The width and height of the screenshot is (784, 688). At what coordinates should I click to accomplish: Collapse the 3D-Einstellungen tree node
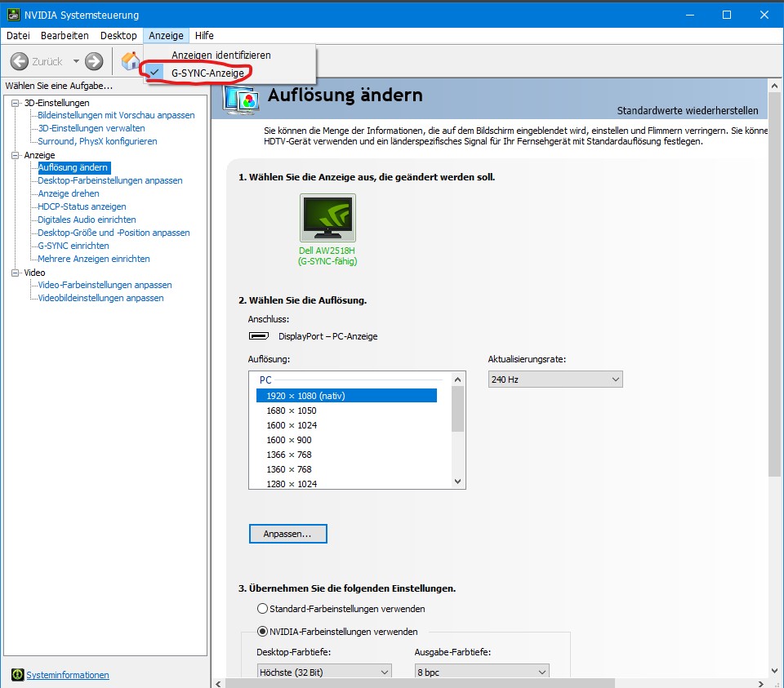click(x=15, y=103)
